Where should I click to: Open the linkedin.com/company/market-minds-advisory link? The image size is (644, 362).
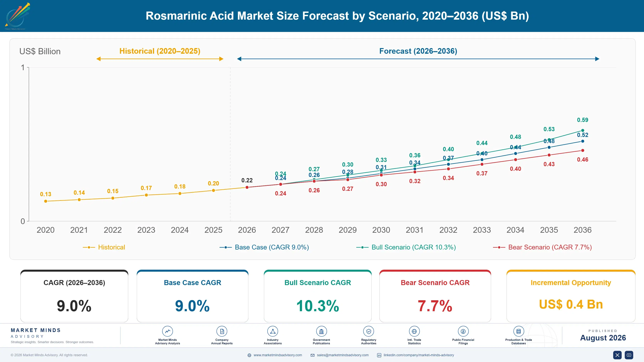pyautogui.click(x=419, y=355)
